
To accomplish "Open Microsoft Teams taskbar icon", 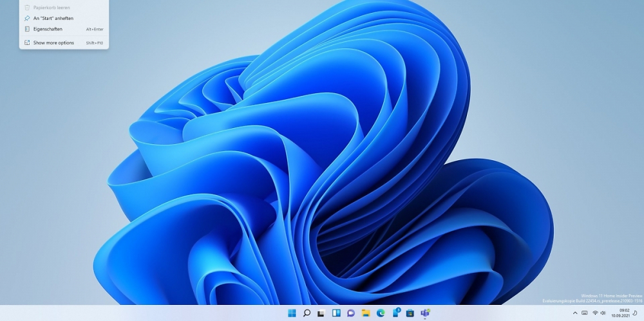I will [x=425, y=313].
